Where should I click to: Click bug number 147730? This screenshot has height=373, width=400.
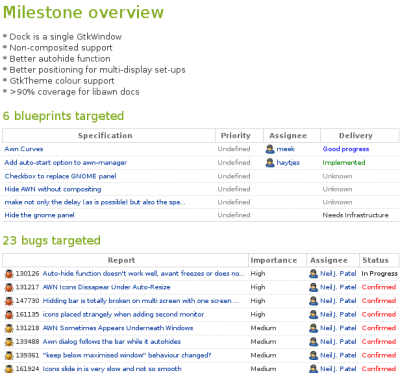coord(27,301)
